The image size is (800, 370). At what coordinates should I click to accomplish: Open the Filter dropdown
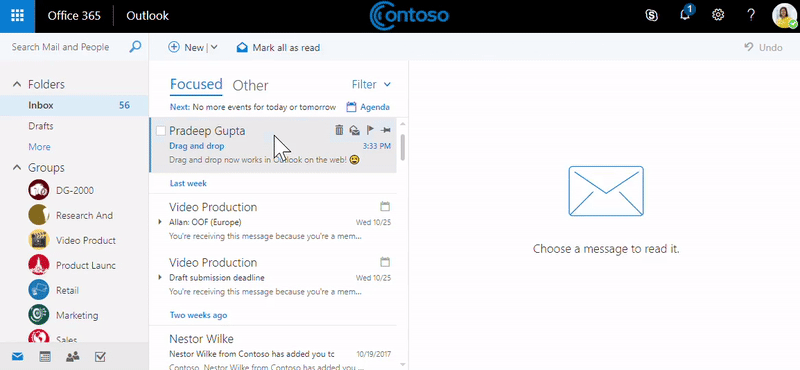[371, 84]
